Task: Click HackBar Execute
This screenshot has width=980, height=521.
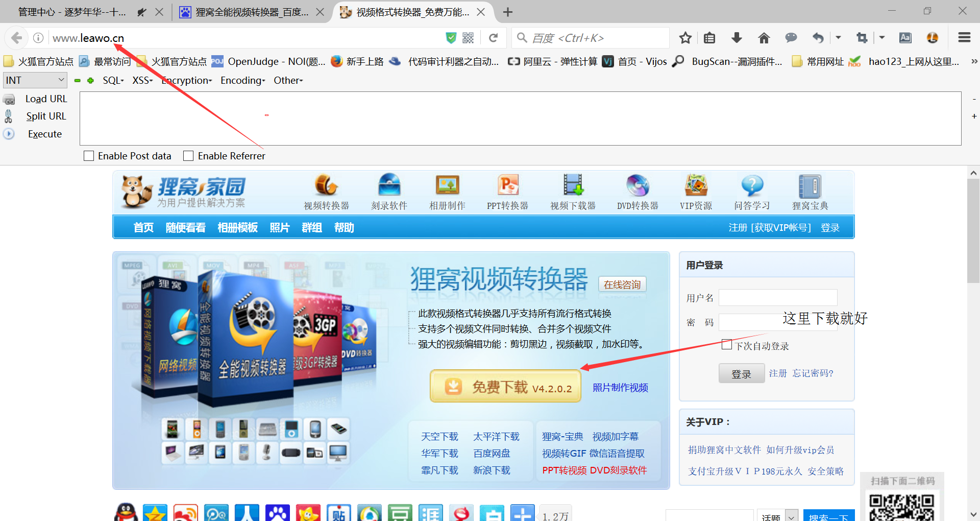Action: [x=44, y=134]
